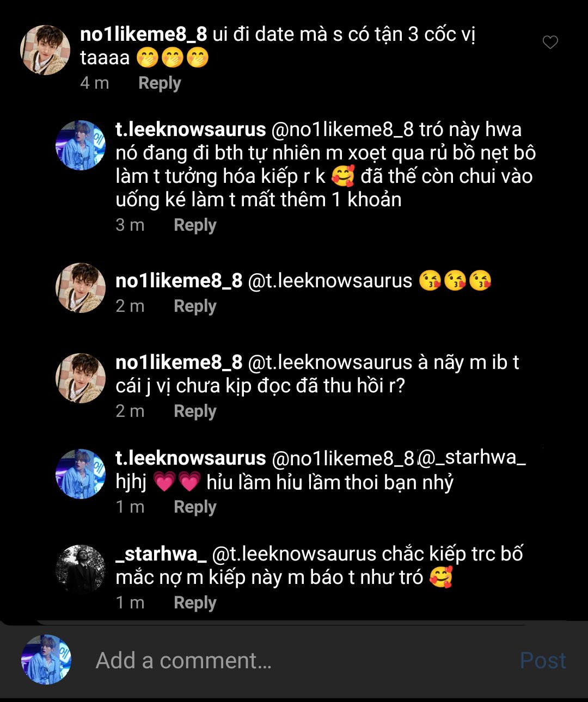588x702 pixels.
Task: Click @t.leeknowsaurus mention beside kiss emojis
Action: [330, 281]
